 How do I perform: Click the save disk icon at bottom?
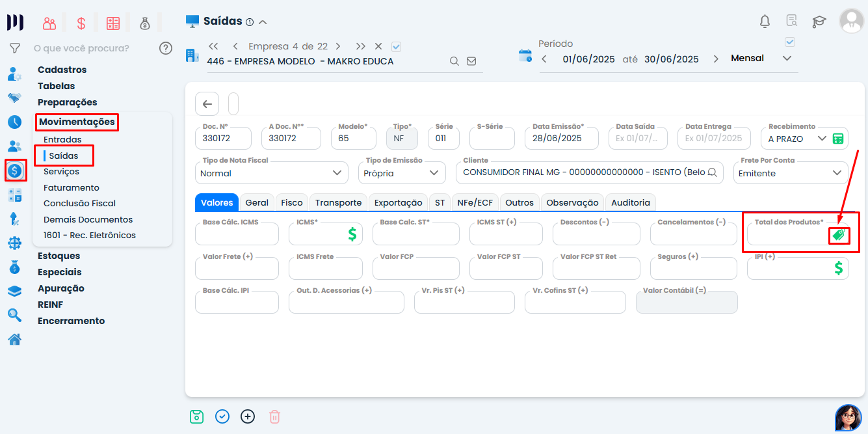[x=196, y=416]
